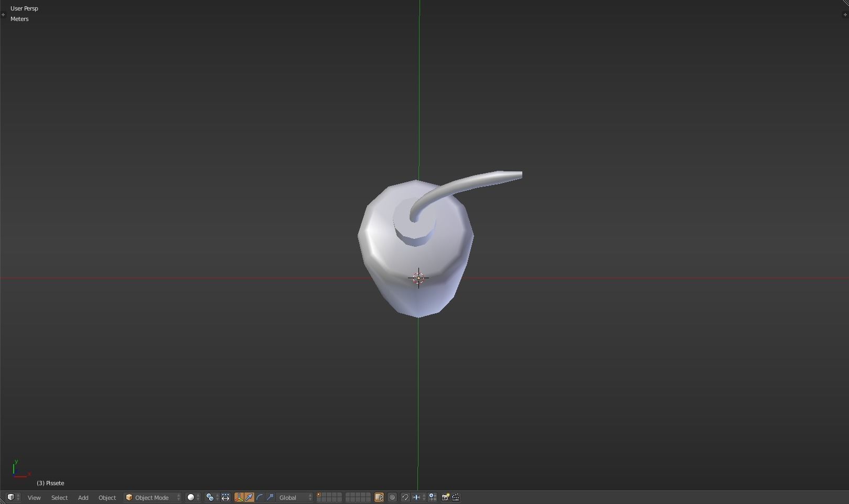Open the Add menu
The width and height of the screenshot is (849, 504).
tap(83, 497)
